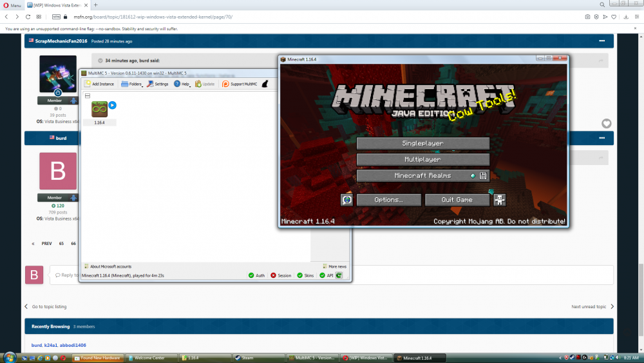Screen dimensions: 644x363
Task: Click ScrapMechanicFan2016 avatar image
Action: 58,74
